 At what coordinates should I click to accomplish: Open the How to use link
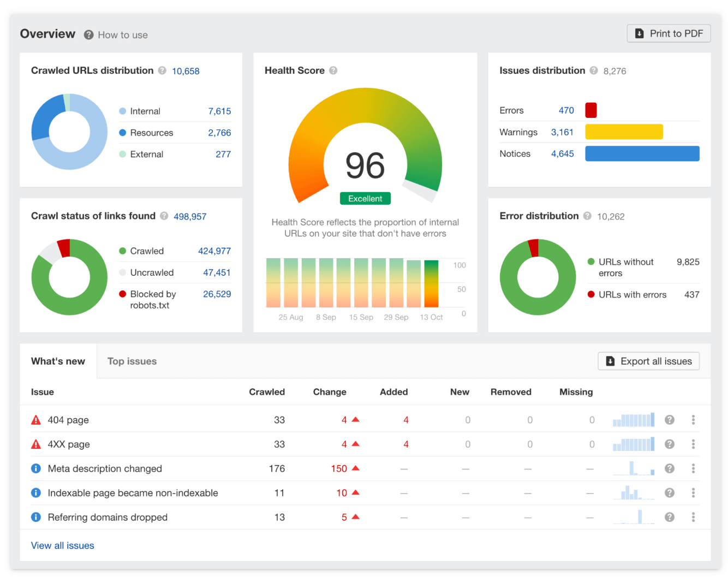pos(123,35)
